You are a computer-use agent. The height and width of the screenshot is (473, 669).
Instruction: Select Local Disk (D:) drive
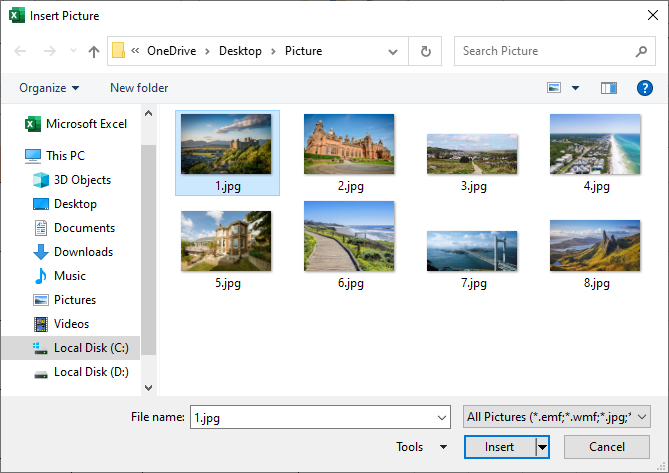tap(89, 372)
